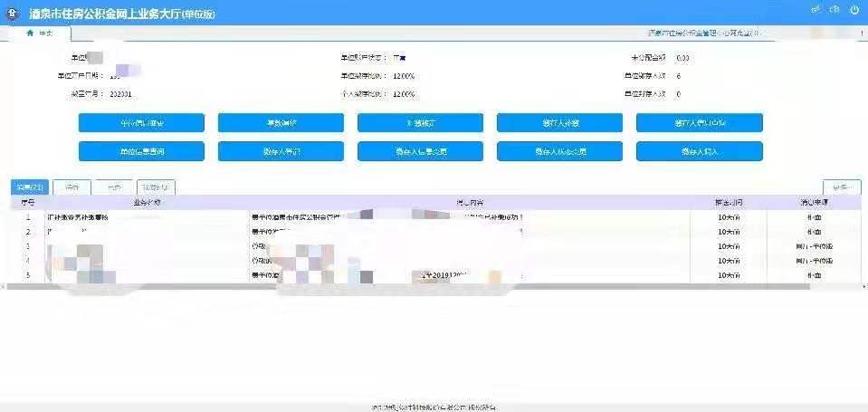
Task: Click the housing fund logo icon
Action: [13, 14]
